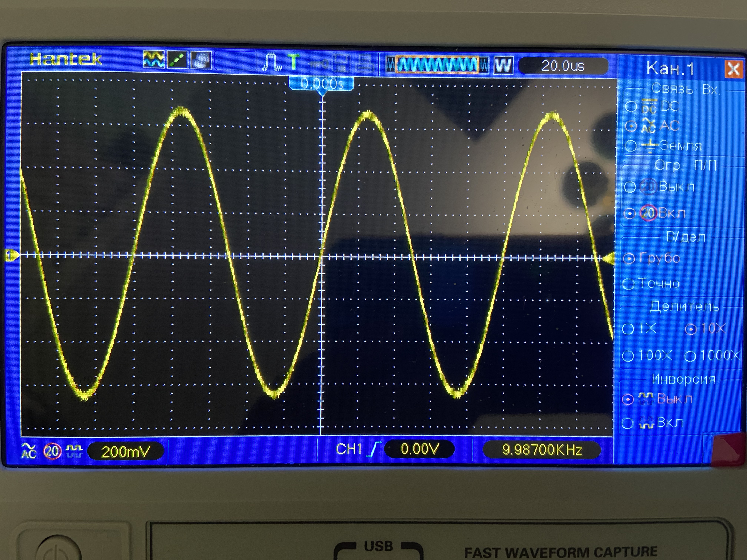The width and height of the screenshot is (747, 560).
Task: Click the dual waveform channel icon
Action: (x=154, y=61)
